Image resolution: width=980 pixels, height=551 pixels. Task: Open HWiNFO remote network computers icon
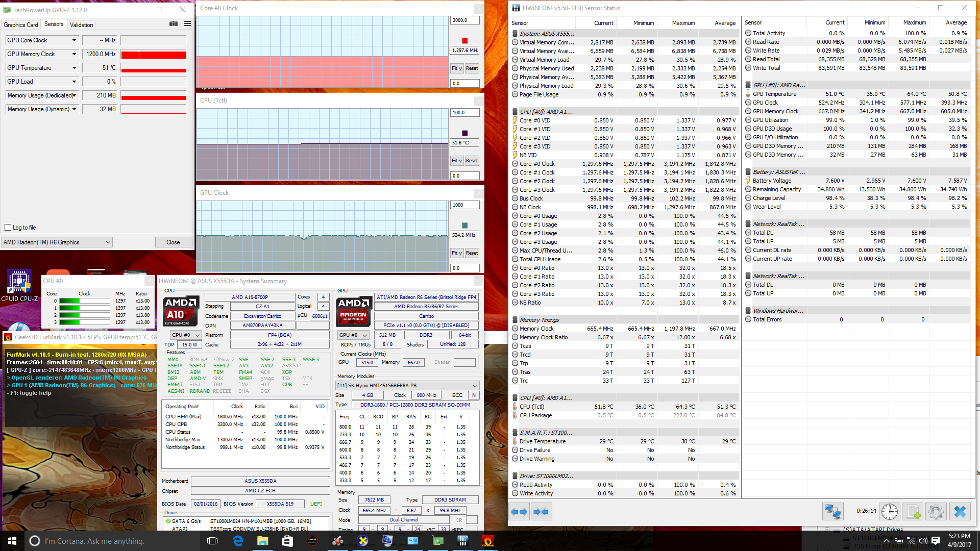tap(832, 511)
